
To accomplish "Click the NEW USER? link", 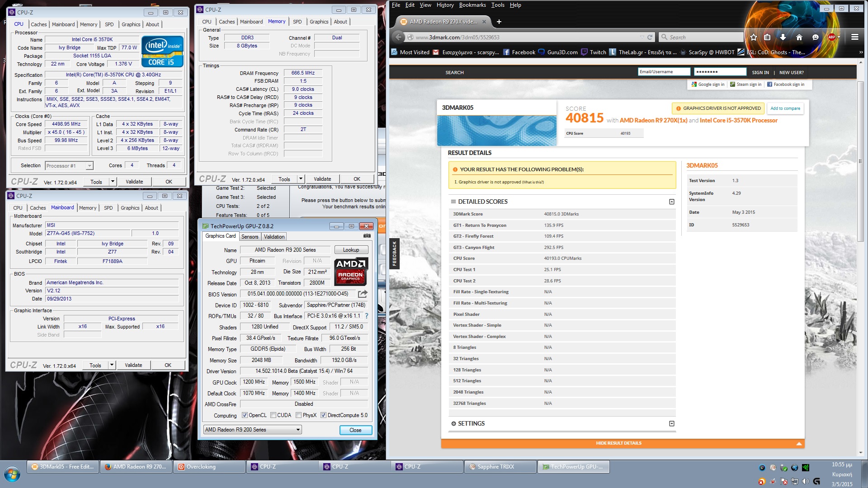I will pos(791,72).
